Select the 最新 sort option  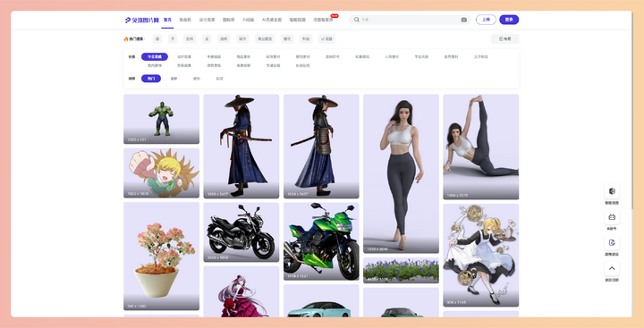pyautogui.click(x=174, y=79)
